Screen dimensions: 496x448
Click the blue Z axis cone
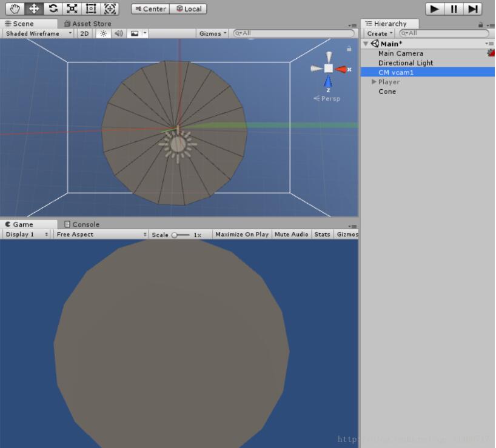tap(328, 81)
